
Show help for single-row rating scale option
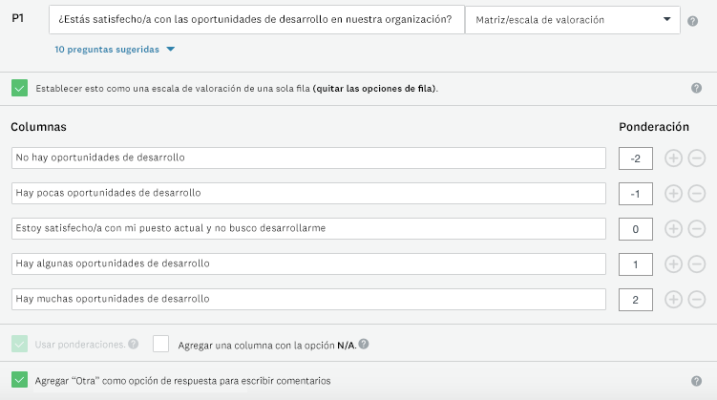click(696, 88)
